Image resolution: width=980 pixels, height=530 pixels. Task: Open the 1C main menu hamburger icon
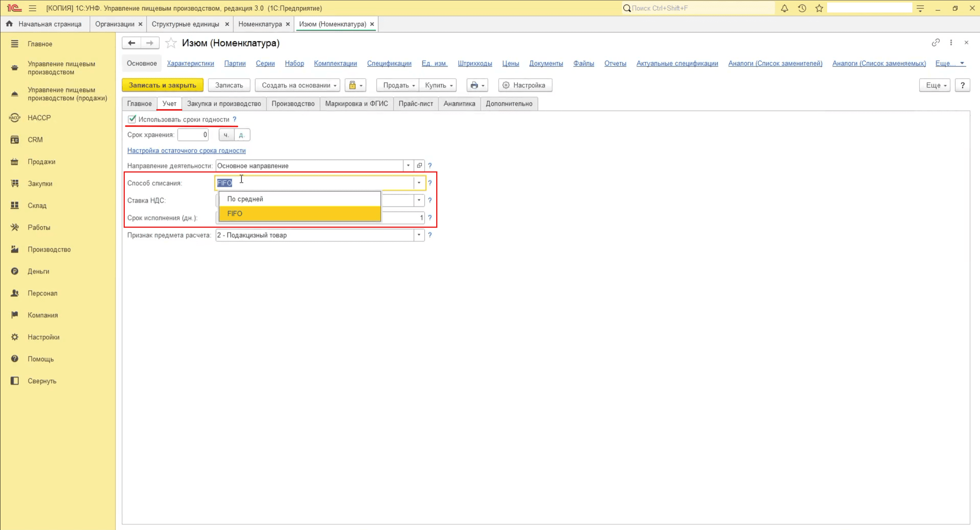pos(33,8)
